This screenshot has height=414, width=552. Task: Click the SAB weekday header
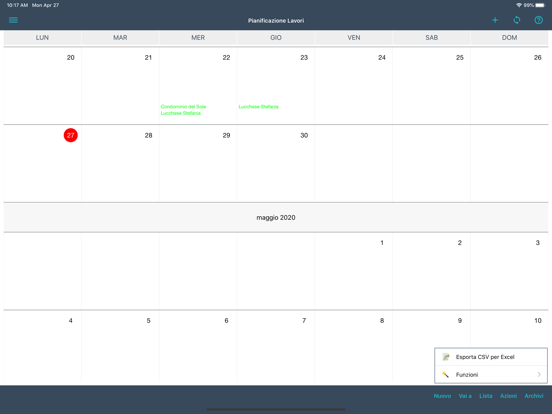pyautogui.click(x=432, y=38)
